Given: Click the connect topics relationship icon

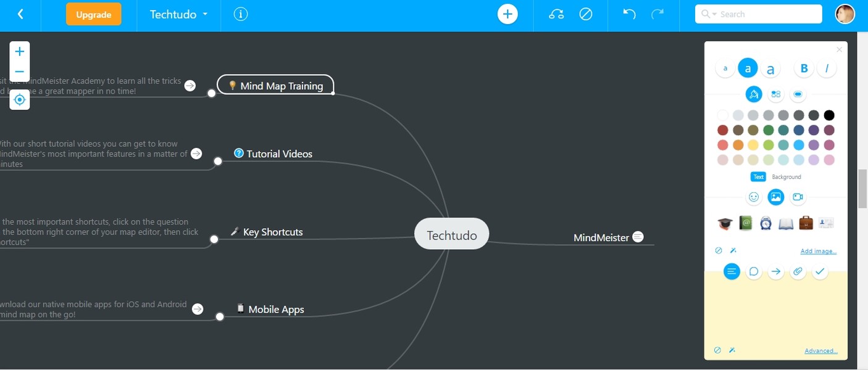Looking at the screenshot, I should click(x=556, y=14).
